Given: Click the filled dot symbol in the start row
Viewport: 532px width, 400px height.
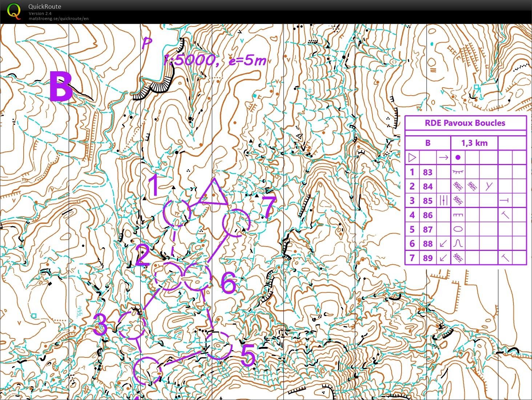Looking at the screenshot, I should (x=458, y=157).
